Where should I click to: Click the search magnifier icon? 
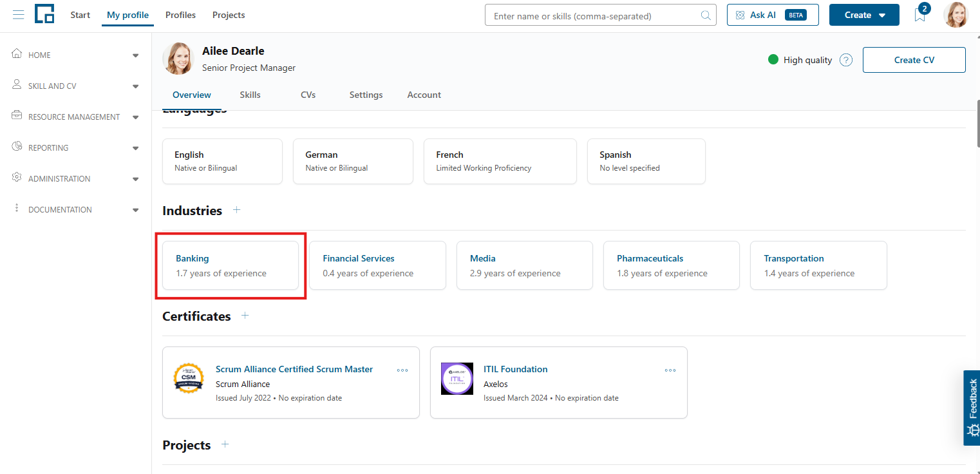click(706, 15)
